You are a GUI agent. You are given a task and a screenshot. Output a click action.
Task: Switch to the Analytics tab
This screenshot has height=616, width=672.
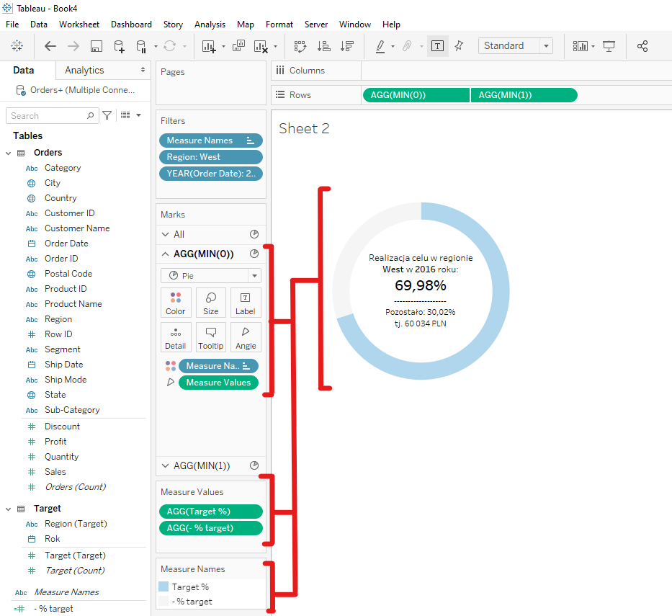point(84,70)
